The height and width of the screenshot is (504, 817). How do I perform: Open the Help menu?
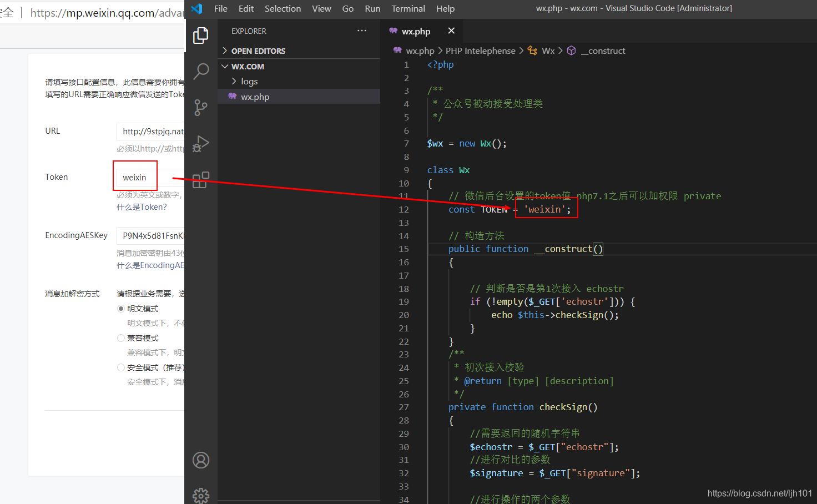pyautogui.click(x=445, y=8)
